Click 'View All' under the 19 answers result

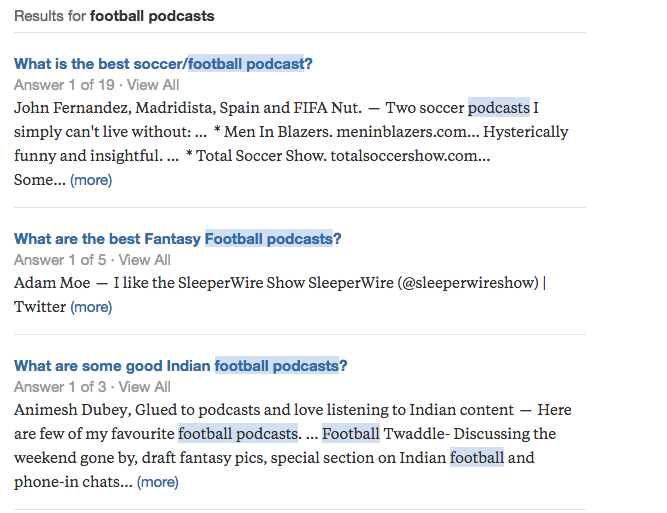[153, 85]
